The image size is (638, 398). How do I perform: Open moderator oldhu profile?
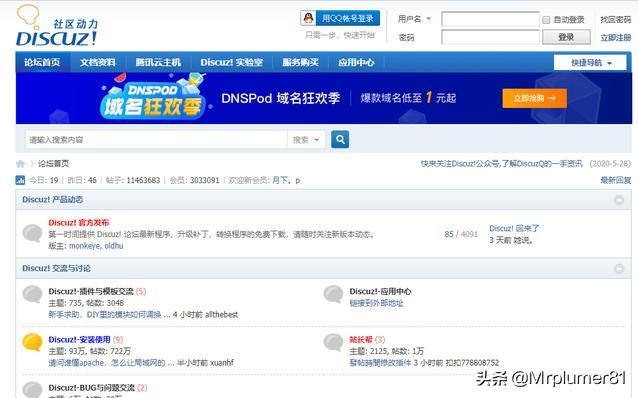pyautogui.click(x=114, y=246)
